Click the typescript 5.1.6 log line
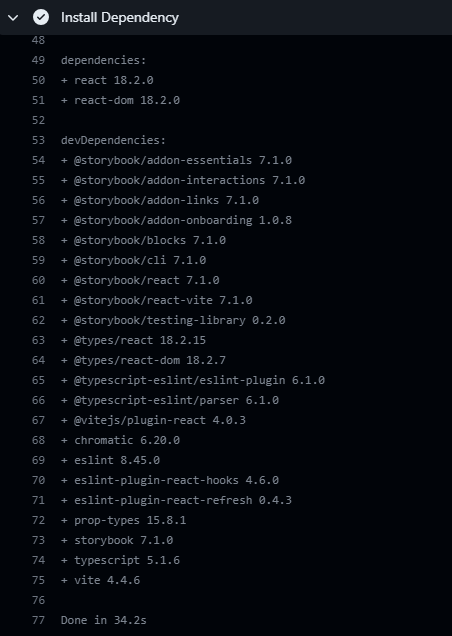 tap(121, 560)
